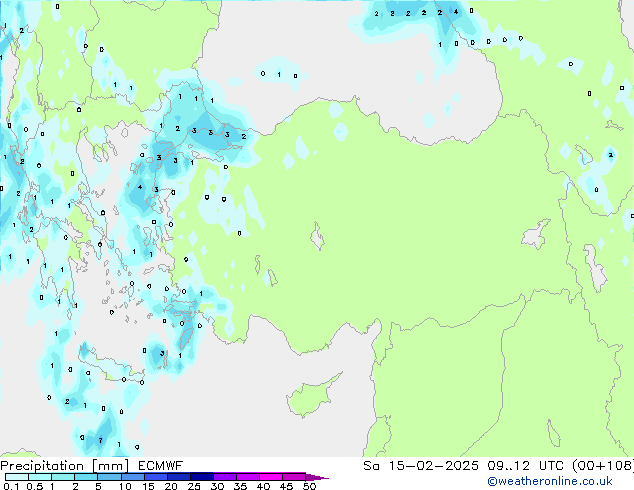Image resolution: width=634 pixels, height=490 pixels.
Task: Select the 20–25 mm legend color box
Action: [179, 477]
